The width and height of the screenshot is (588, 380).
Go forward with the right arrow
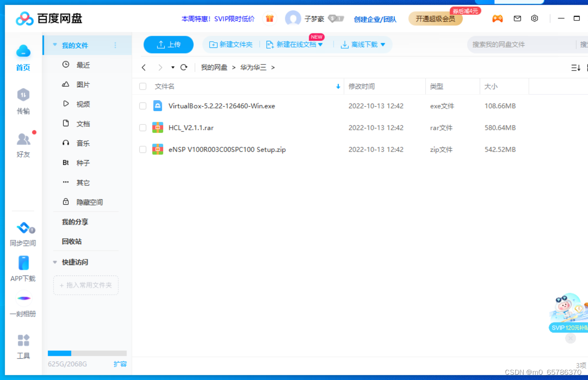pyautogui.click(x=160, y=67)
